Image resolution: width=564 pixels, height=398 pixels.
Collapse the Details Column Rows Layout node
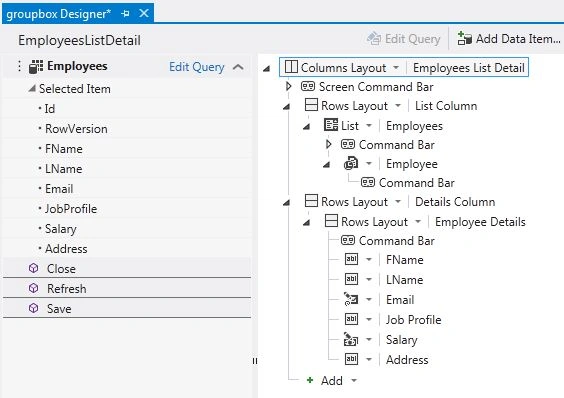(x=286, y=203)
